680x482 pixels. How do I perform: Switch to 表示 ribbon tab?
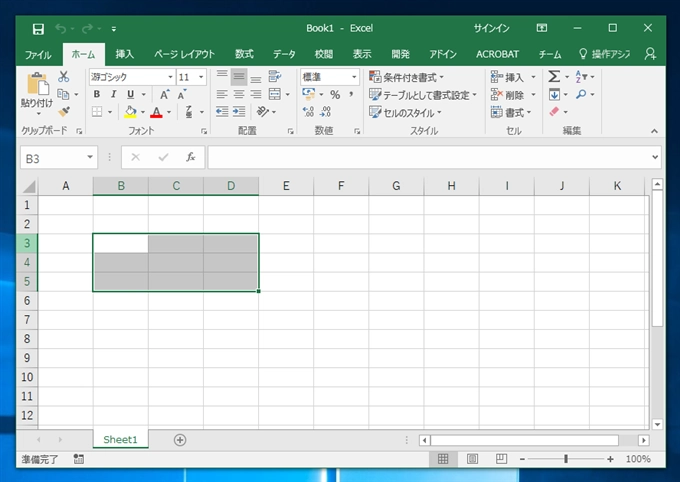[362, 54]
